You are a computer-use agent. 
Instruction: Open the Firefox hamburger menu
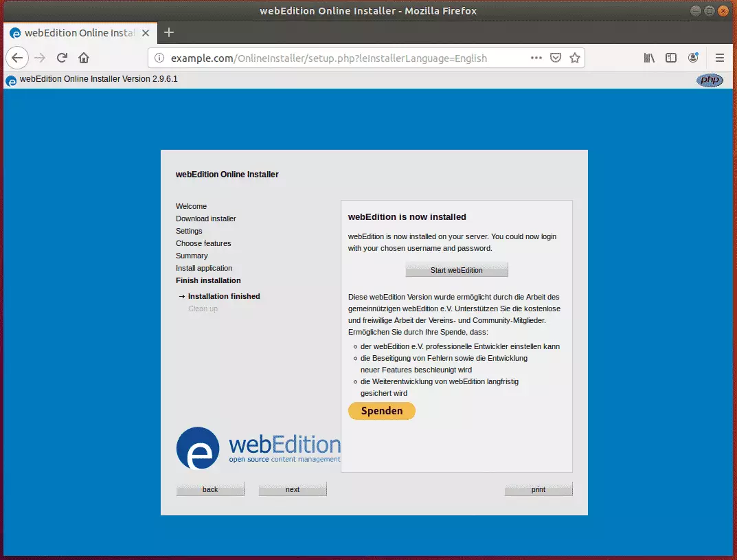[x=720, y=58]
